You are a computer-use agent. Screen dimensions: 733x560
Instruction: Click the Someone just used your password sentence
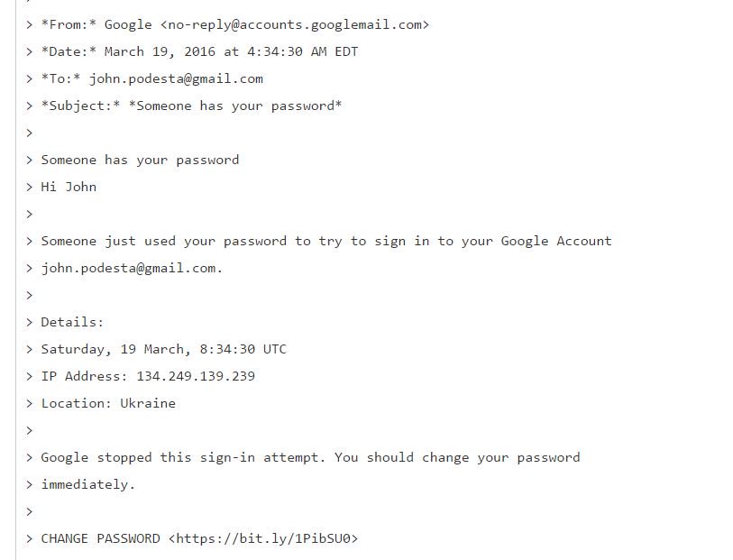(x=326, y=241)
